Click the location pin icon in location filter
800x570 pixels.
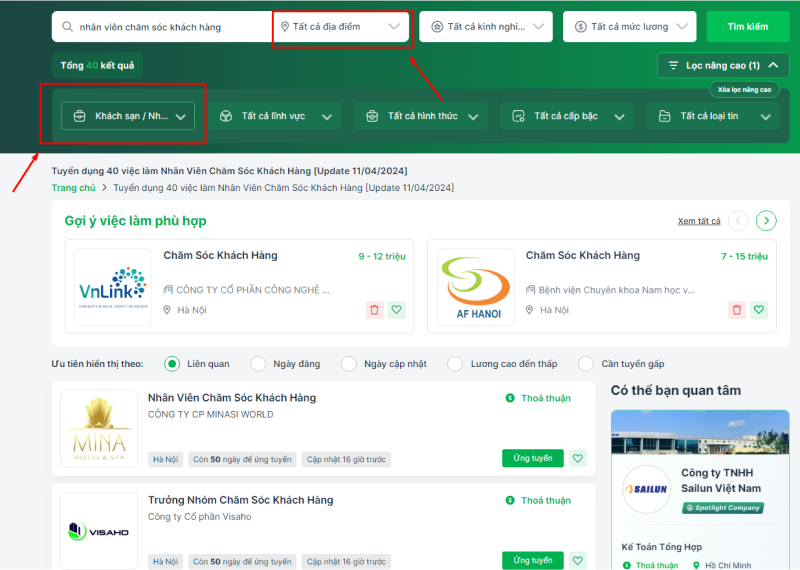click(x=285, y=27)
